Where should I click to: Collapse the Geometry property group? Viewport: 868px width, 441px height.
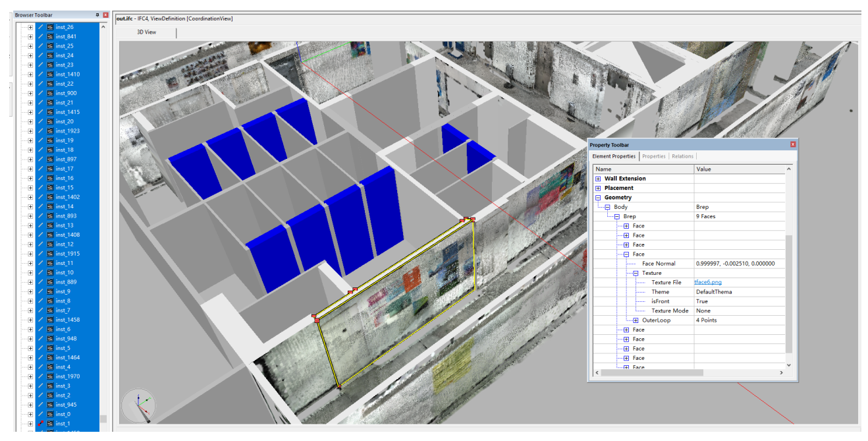coord(598,198)
